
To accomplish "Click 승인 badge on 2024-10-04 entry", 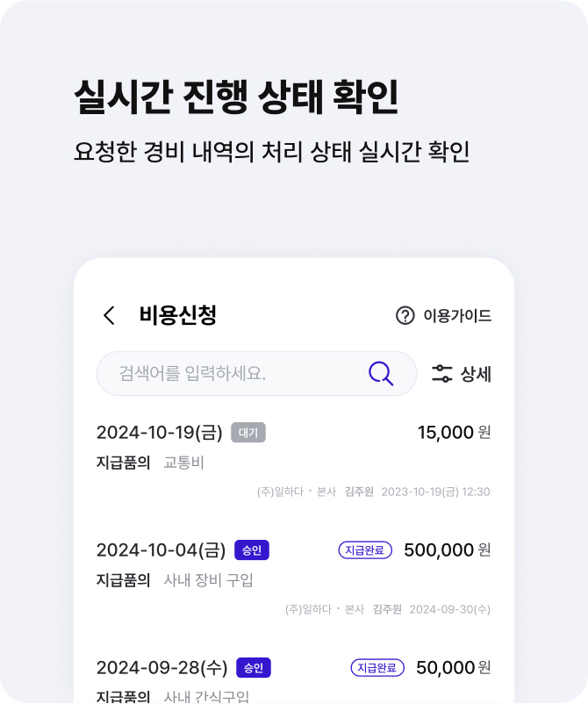I will tap(252, 550).
